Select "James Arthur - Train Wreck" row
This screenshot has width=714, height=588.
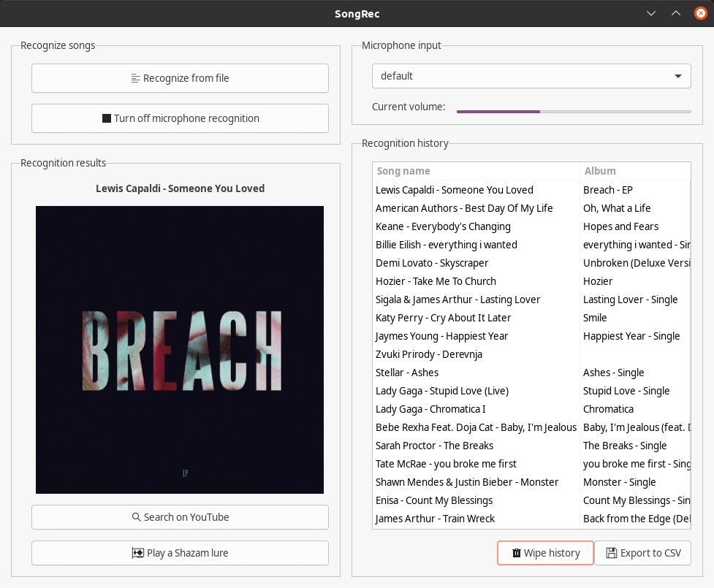click(531, 519)
